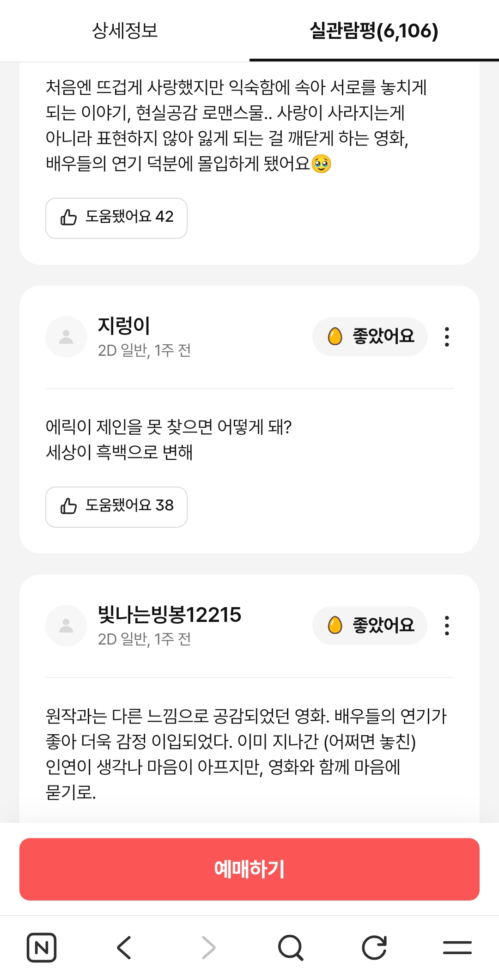Go back with the browser back arrow
The width and height of the screenshot is (499, 980).
click(124, 948)
